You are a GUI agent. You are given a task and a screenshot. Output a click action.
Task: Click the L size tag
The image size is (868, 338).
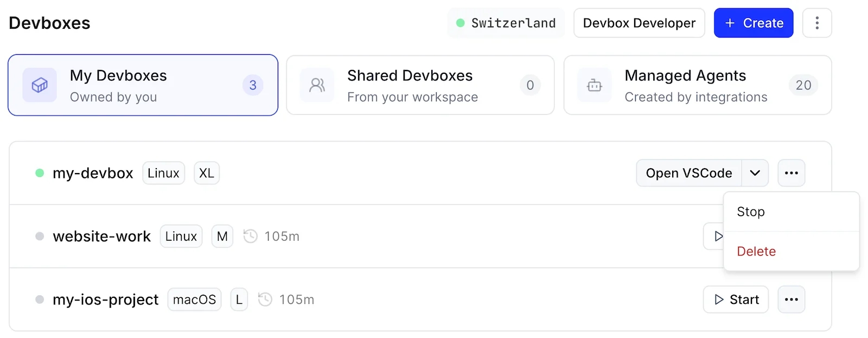coord(239,299)
